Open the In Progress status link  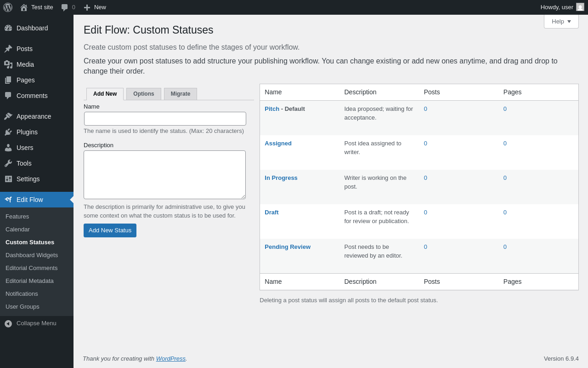point(281,178)
